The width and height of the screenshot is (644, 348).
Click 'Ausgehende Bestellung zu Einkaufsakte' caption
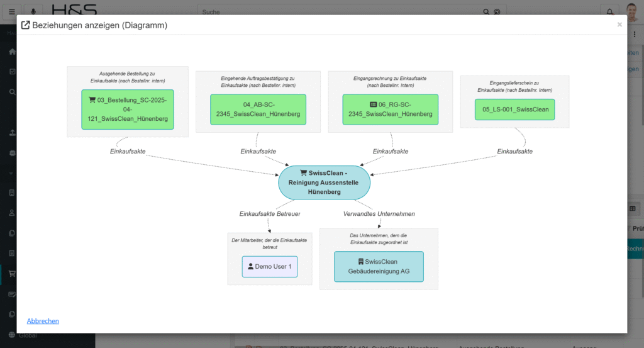click(128, 77)
